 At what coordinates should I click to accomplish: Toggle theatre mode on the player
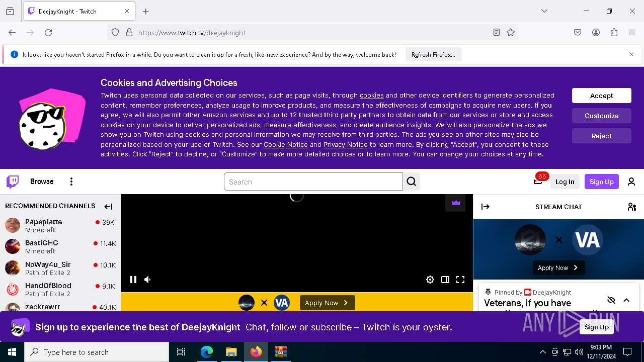pos(445,280)
